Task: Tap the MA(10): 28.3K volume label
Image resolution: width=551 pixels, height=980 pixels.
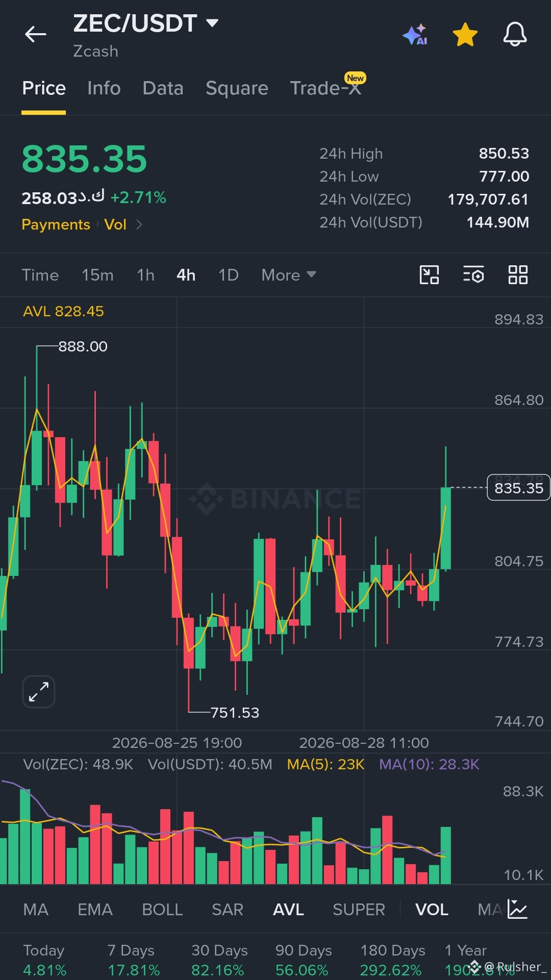Action: (429, 764)
